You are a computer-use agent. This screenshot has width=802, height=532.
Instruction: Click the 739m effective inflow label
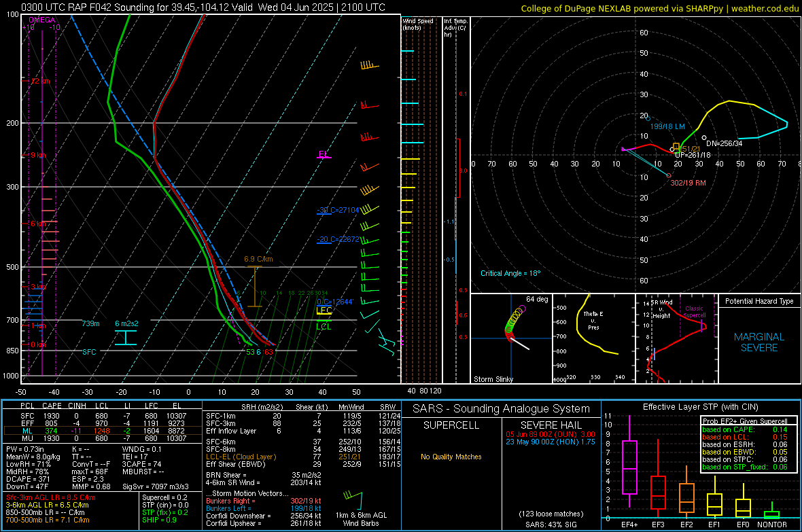[91, 323]
